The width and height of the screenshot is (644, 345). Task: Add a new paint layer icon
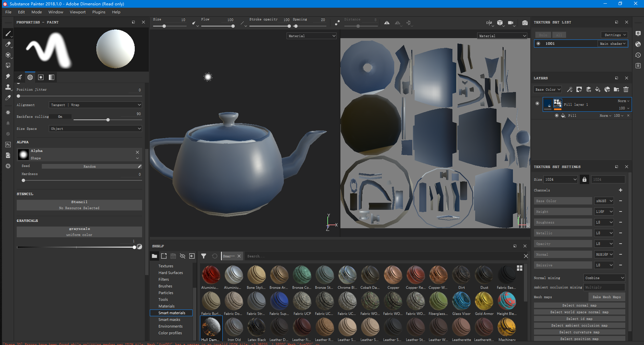588,89
